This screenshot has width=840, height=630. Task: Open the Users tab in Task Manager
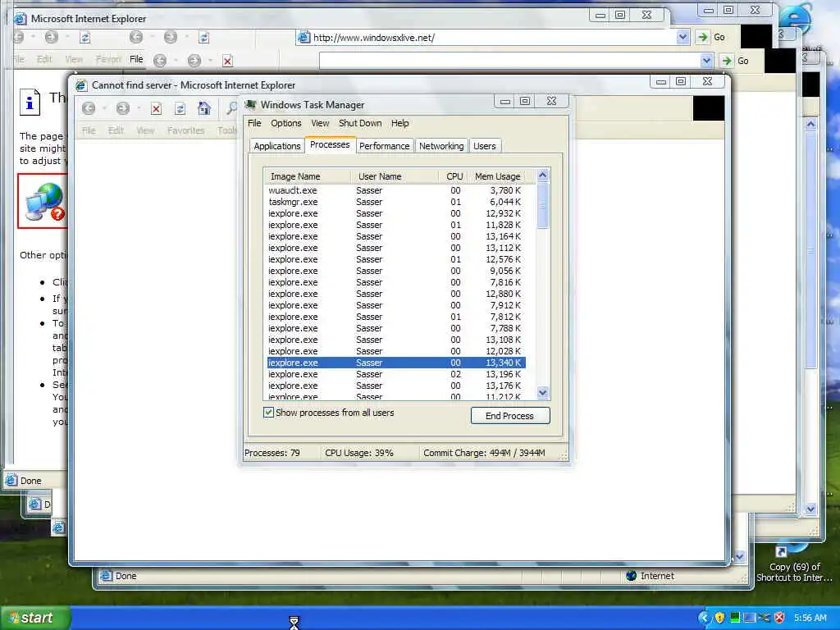(x=484, y=146)
